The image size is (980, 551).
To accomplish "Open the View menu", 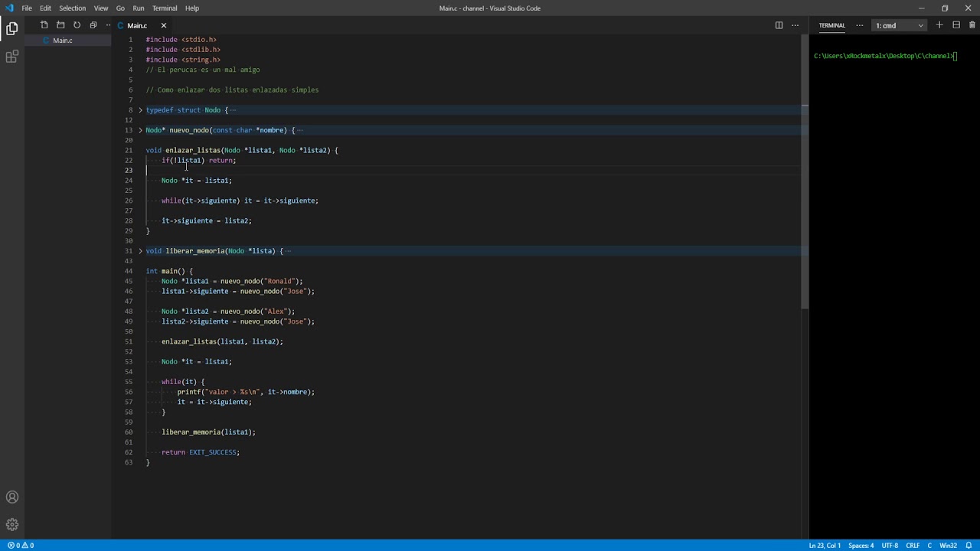I will [x=101, y=8].
